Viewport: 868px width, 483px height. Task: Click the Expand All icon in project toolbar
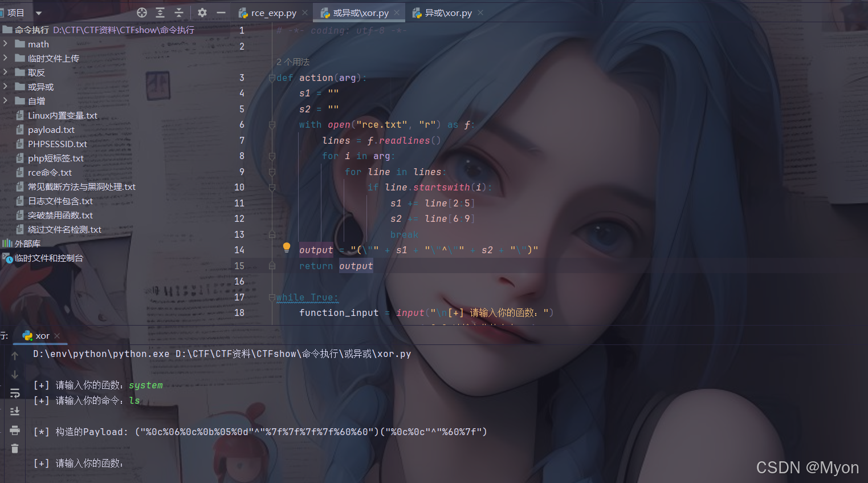[160, 13]
